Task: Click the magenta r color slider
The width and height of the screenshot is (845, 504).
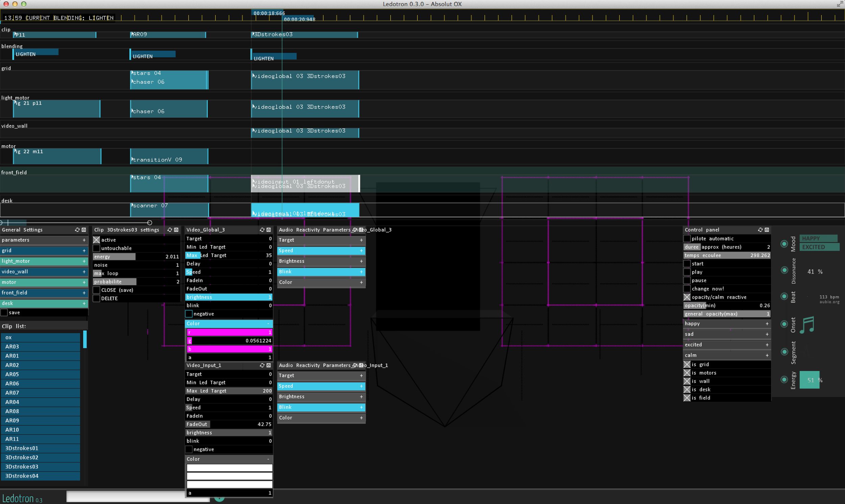Action: coord(230,332)
